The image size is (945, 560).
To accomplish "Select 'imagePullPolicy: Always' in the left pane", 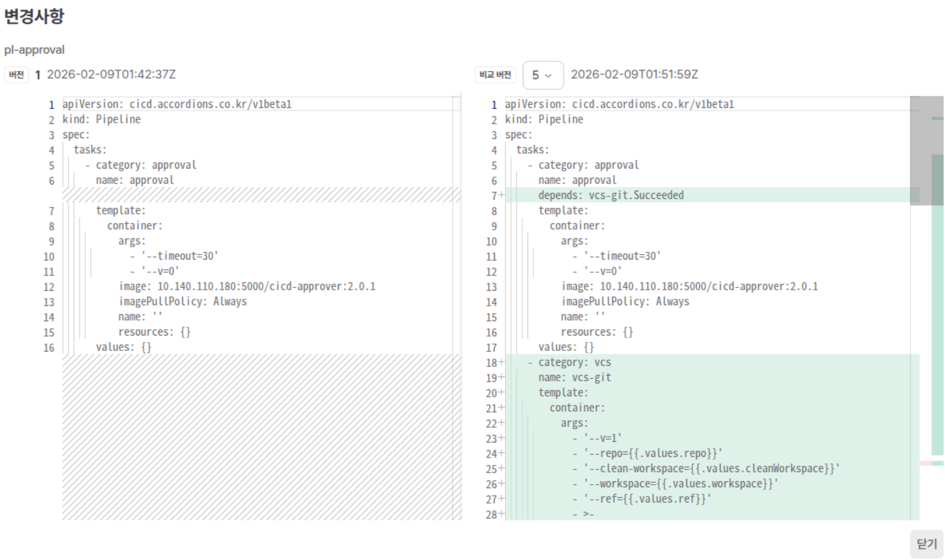I will pos(182,302).
